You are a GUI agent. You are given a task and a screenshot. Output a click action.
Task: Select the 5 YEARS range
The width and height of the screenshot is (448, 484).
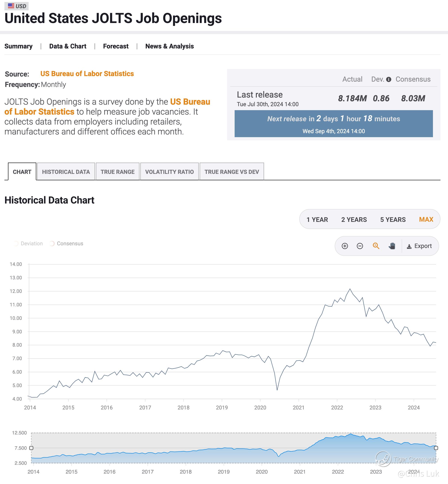click(393, 219)
